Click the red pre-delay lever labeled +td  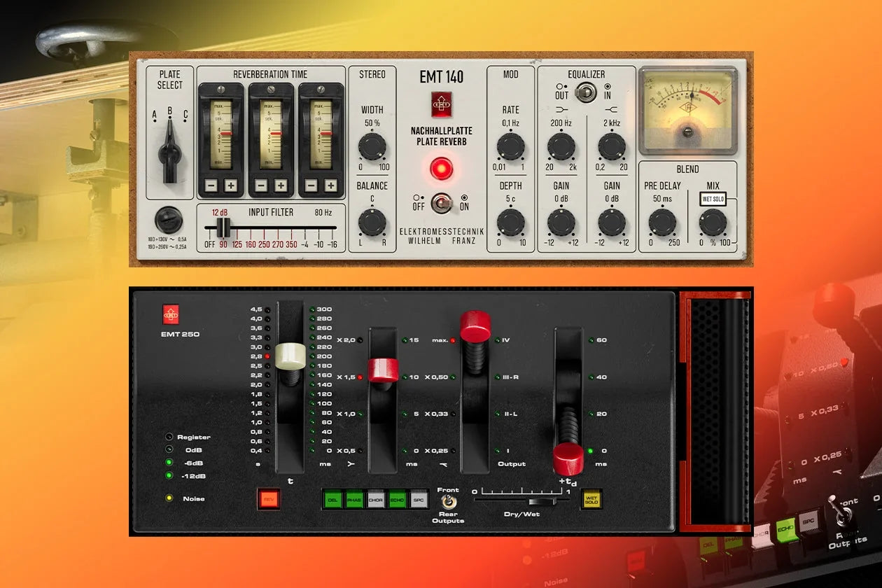(568, 458)
